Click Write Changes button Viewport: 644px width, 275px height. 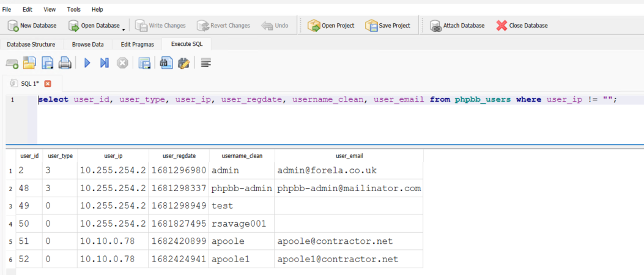click(x=161, y=26)
